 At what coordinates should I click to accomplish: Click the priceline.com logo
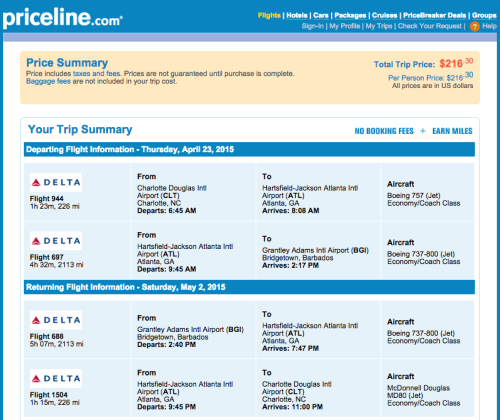click(x=63, y=18)
